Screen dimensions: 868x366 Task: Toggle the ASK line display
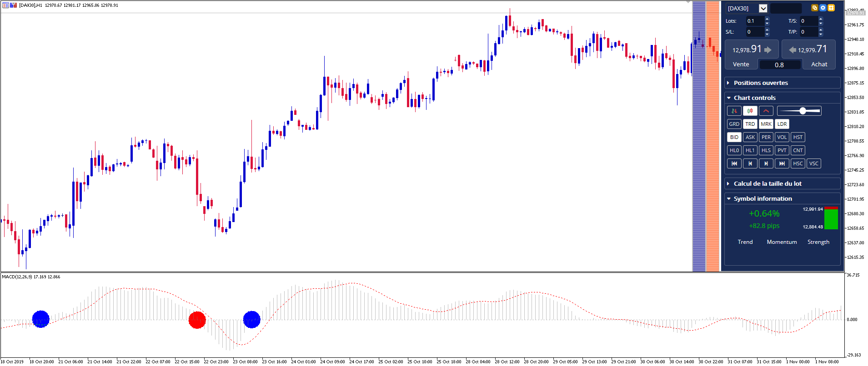[750, 137]
